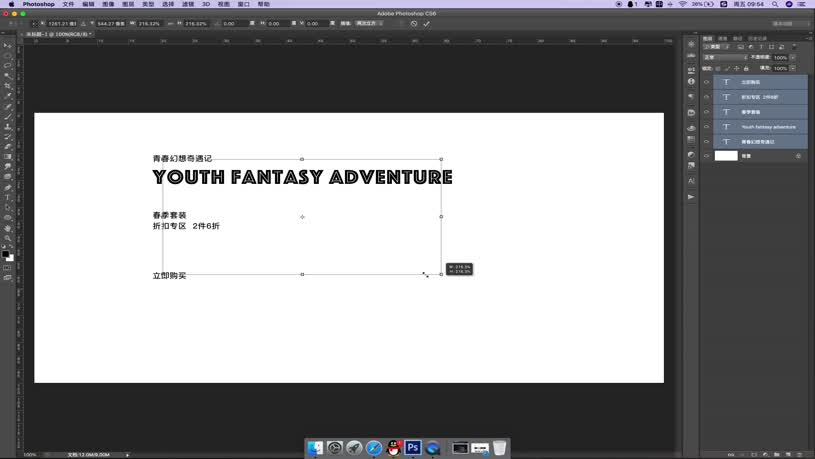Filter layers by adjustment layers icon
Viewport: 815px width, 459px height.
(751, 47)
